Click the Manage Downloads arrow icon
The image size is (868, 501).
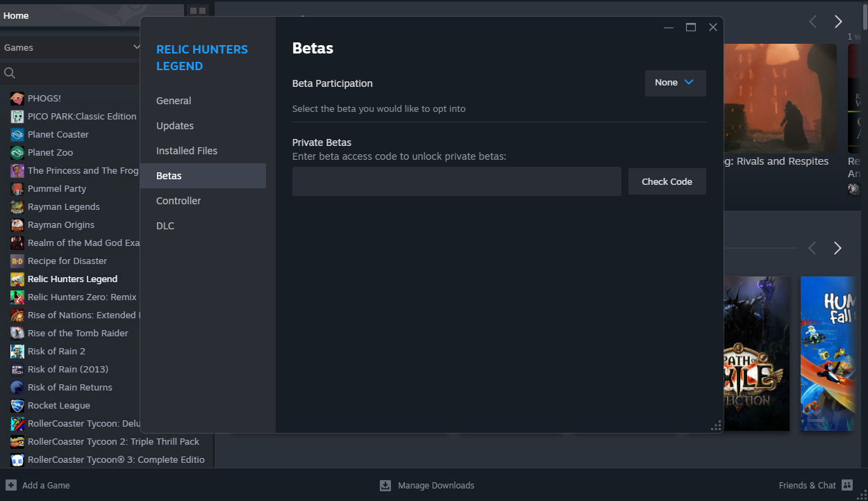(x=385, y=485)
